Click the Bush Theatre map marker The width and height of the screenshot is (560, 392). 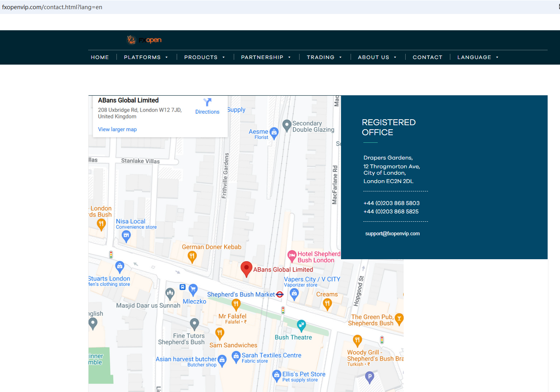click(301, 325)
